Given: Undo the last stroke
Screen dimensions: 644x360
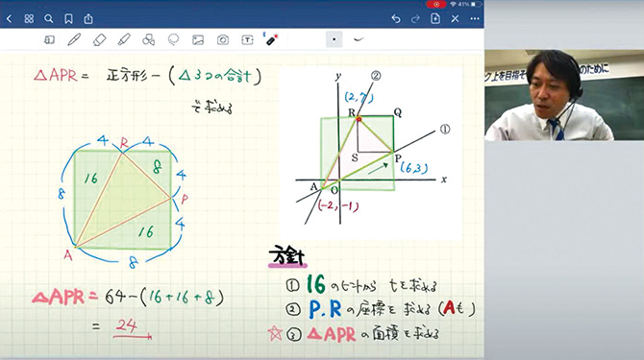Looking at the screenshot, I should (x=395, y=19).
